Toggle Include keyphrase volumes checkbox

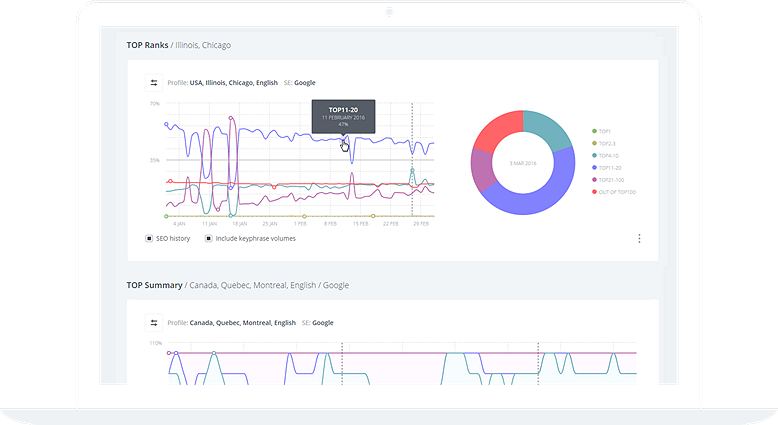[208, 239]
